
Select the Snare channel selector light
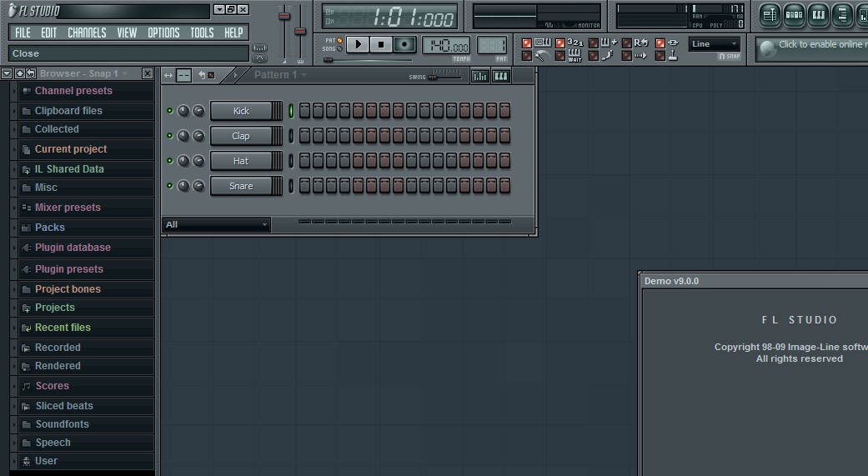coord(291,186)
